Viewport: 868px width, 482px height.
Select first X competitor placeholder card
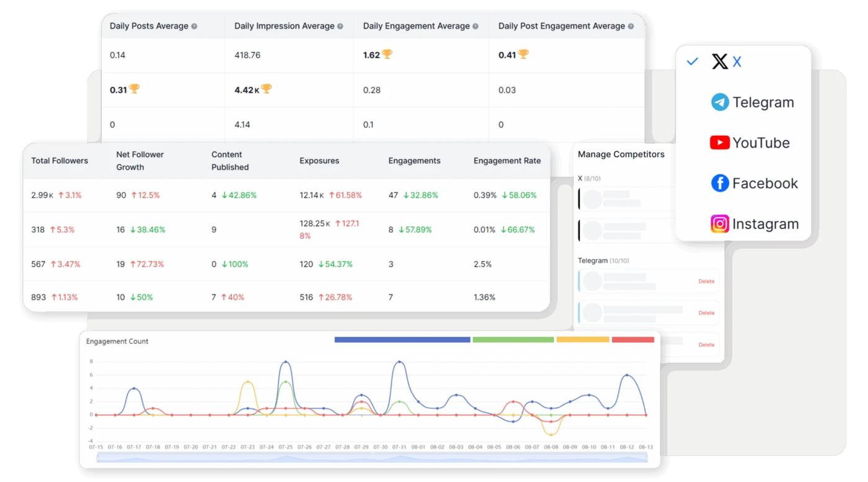click(626, 199)
